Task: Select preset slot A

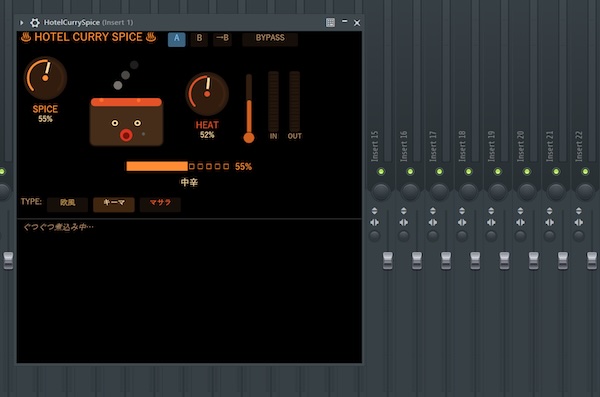Action: click(176, 38)
